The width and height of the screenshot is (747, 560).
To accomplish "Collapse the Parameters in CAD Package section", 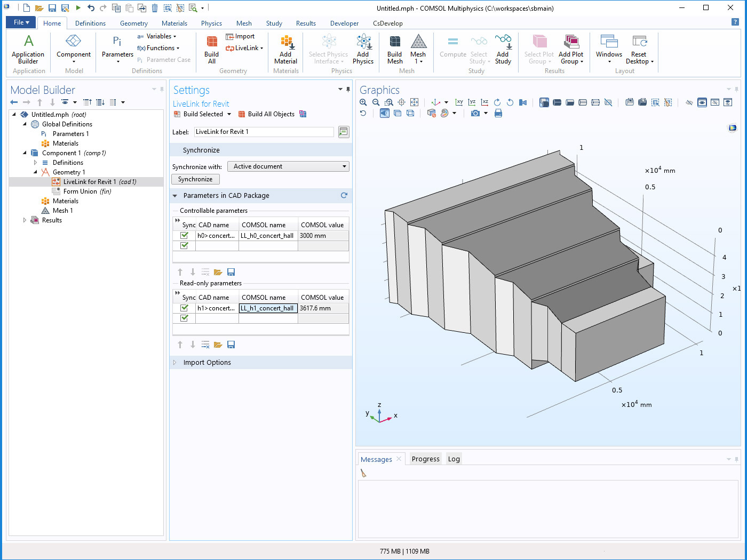I will point(175,196).
